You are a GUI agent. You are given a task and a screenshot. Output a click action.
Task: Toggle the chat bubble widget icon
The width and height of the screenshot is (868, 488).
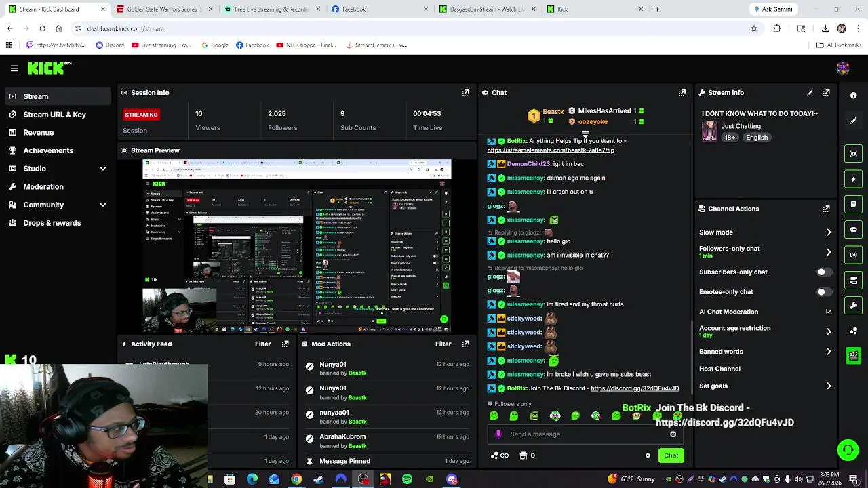854,230
